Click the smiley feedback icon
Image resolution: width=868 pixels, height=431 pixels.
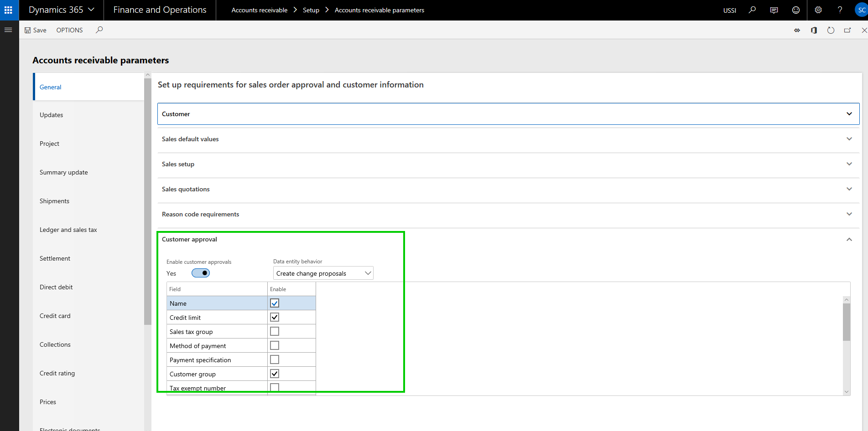click(x=796, y=10)
